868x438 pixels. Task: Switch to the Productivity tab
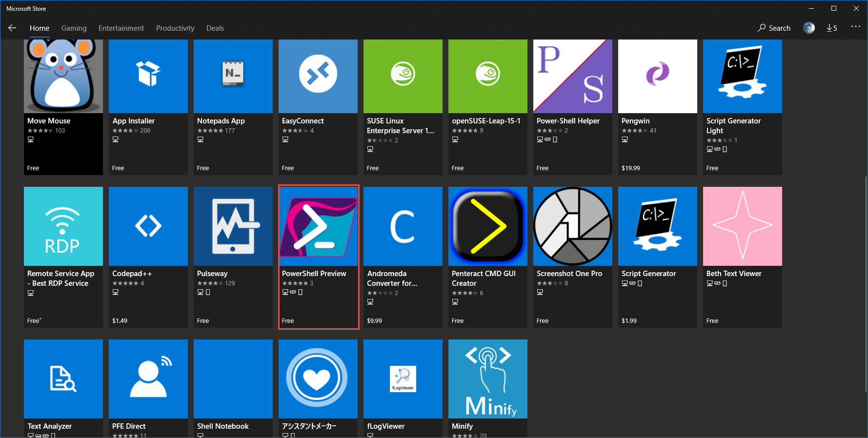click(175, 28)
